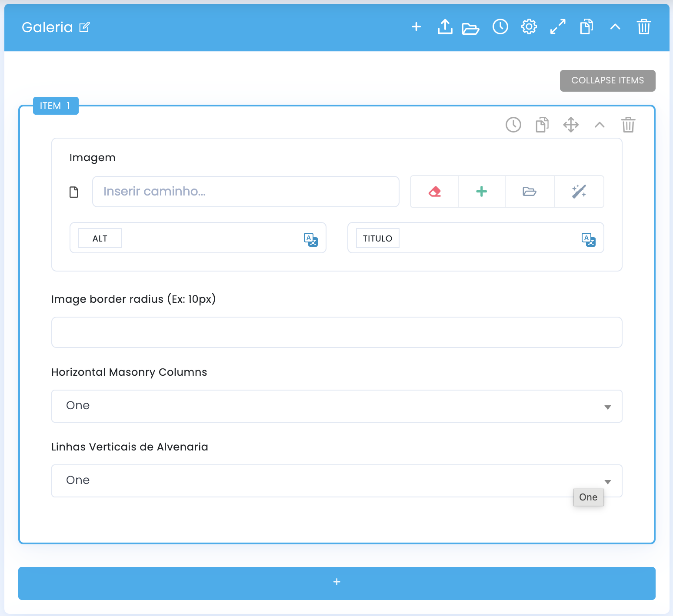Click the magic wand icon button

tap(579, 192)
